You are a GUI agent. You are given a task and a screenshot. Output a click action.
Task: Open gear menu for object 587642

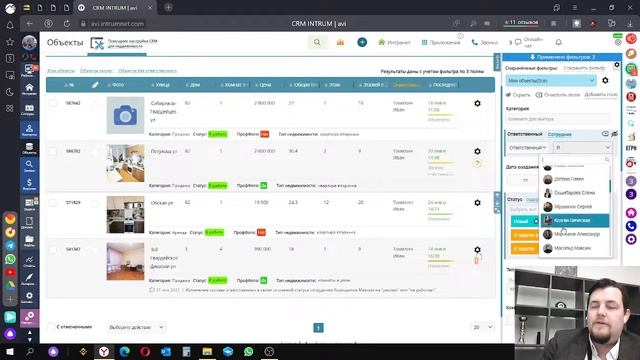coord(477,103)
